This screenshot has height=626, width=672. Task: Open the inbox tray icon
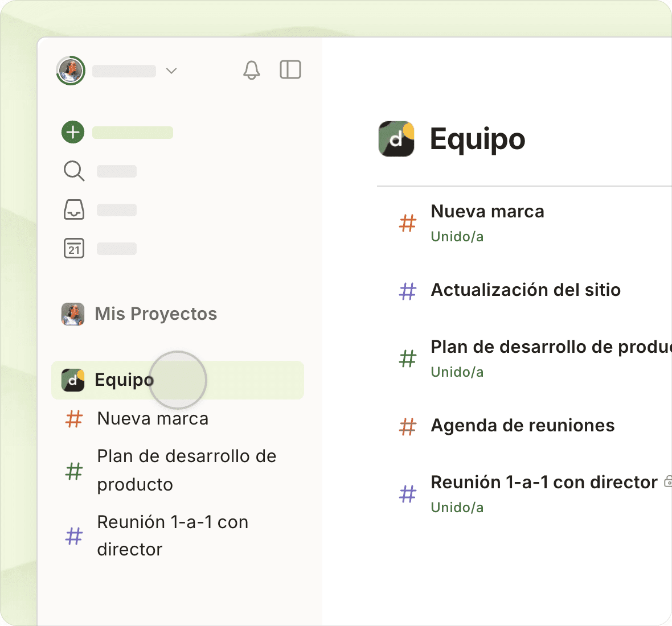tap(73, 209)
